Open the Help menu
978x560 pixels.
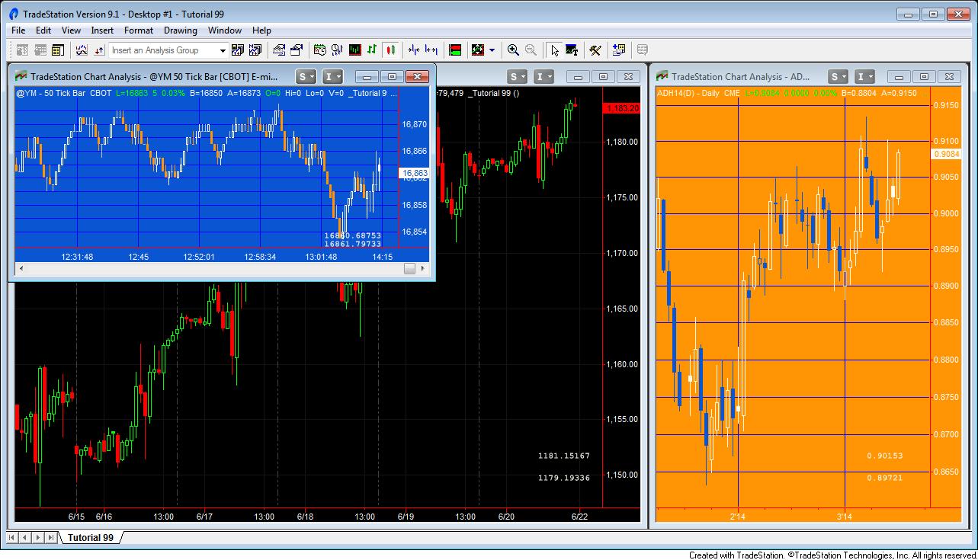[261, 30]
